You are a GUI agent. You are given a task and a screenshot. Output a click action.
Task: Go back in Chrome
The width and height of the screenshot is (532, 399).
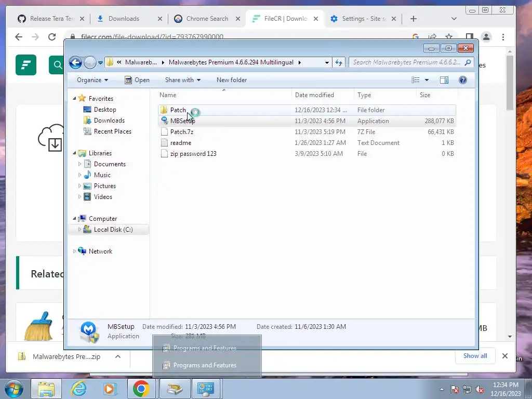pos(19,37)
